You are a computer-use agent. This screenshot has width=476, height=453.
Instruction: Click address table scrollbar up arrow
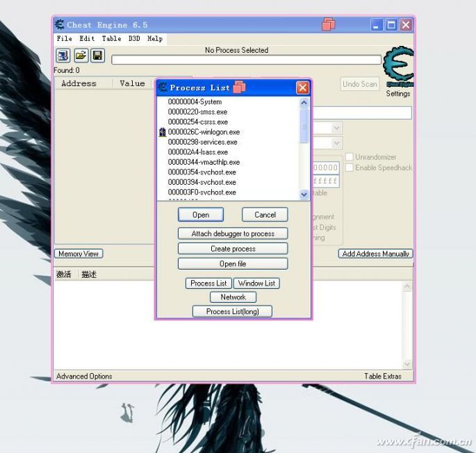coord(407,286)
